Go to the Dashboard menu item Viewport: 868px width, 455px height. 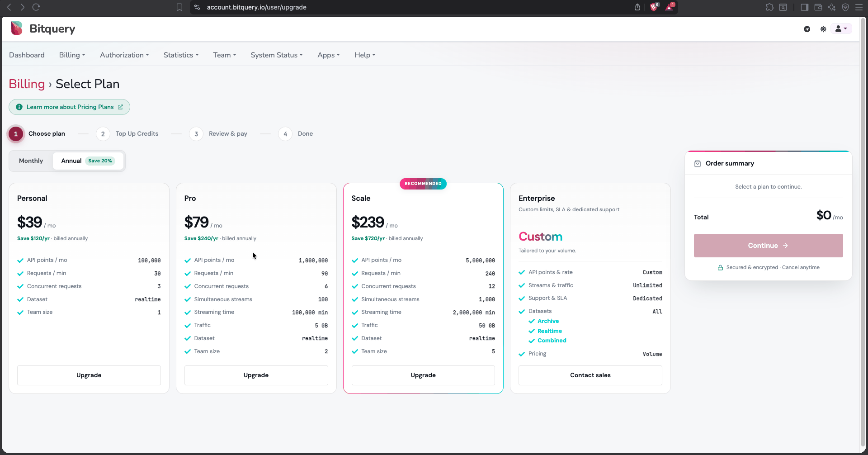[27, 55]
